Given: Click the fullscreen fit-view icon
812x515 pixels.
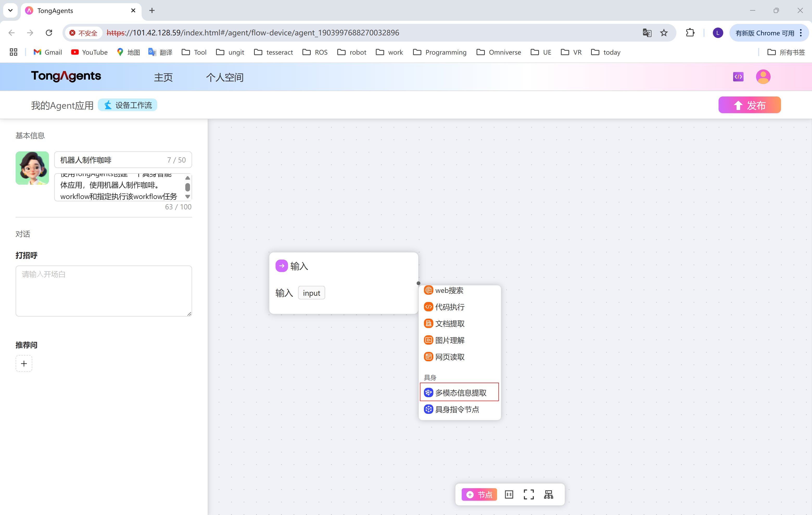Looking at the screenshot, I should 528,494.
